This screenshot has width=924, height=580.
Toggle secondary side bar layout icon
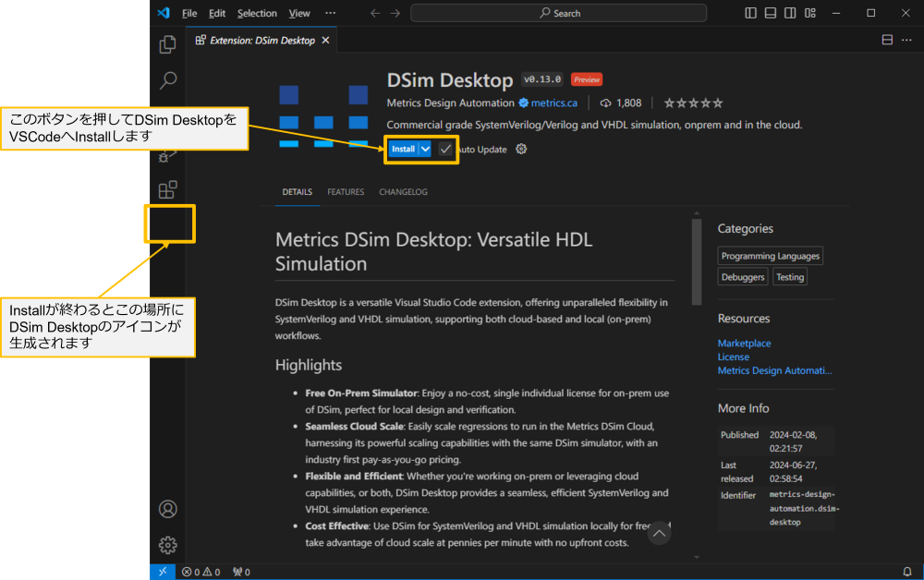(790, 13)
